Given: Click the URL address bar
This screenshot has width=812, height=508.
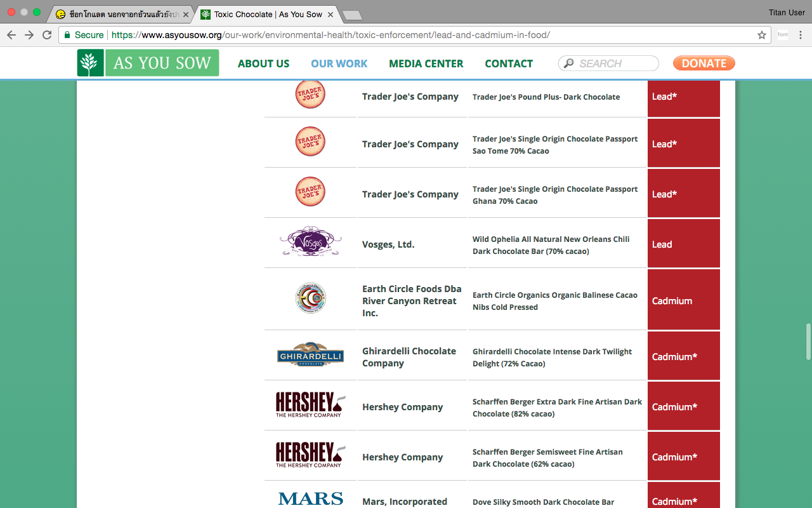Looking at the screenshot, I should (415, 35).
